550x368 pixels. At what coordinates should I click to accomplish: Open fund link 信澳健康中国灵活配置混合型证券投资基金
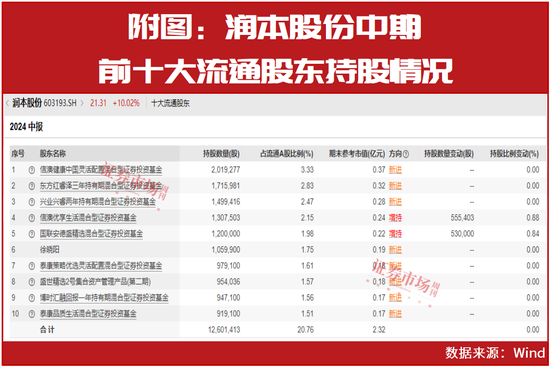click(x=101, y=170)
